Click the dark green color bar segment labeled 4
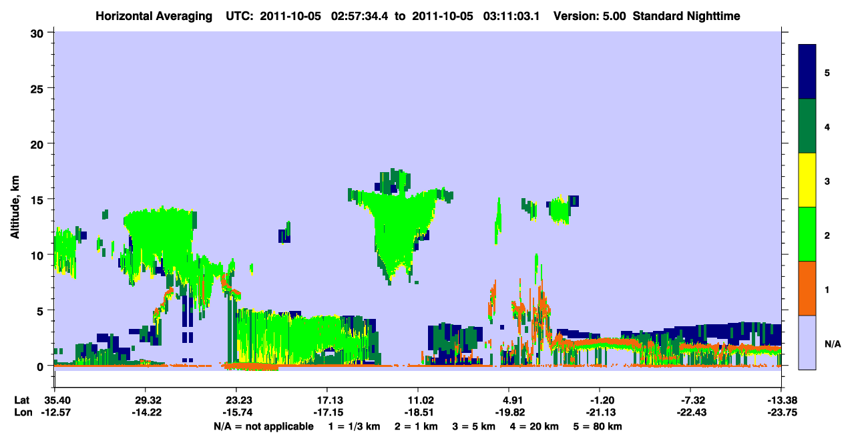The height and width of the screenshot is (445, 868). 807,126
